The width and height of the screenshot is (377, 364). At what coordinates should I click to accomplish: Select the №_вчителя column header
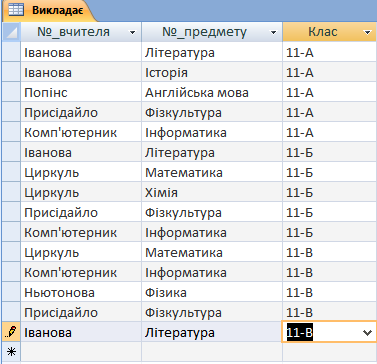[x=81, y=32]
